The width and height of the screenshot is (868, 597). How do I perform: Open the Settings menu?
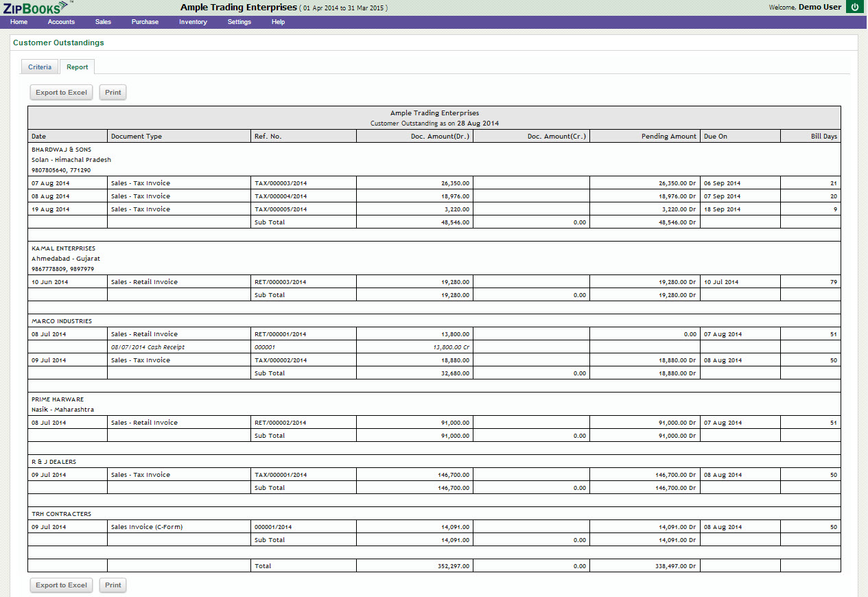point(239,22)
